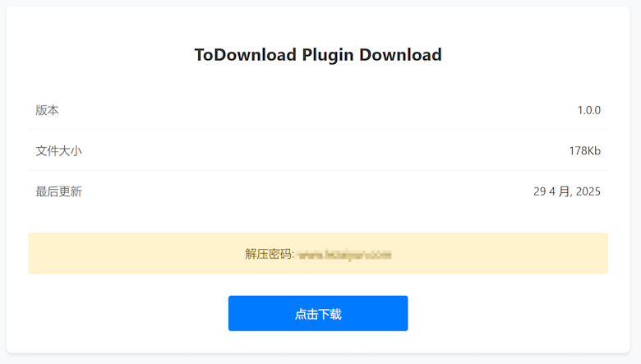Select the 178Kb file size value
Viewport: 641px width, 364px height.
coord(585,150)
